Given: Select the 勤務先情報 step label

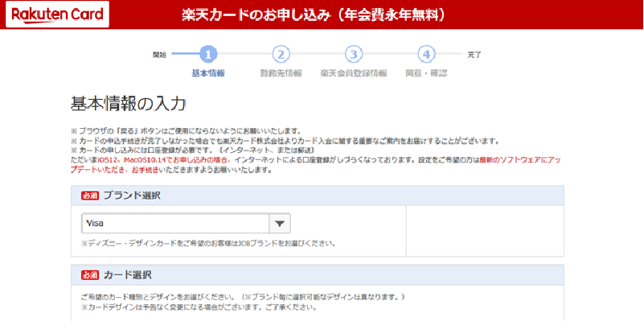Looking at the screenshot, I should click(281, 73).
